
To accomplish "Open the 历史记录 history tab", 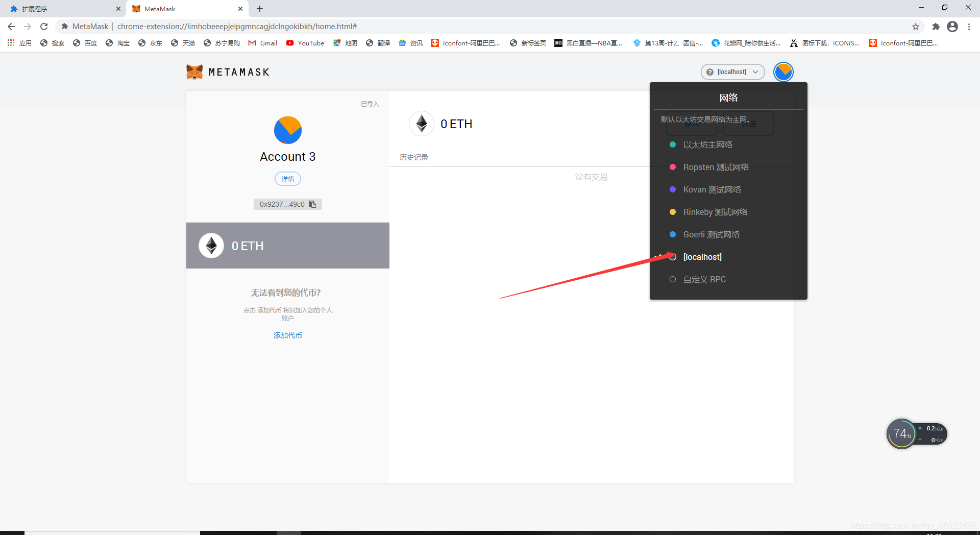I will 414,157.
